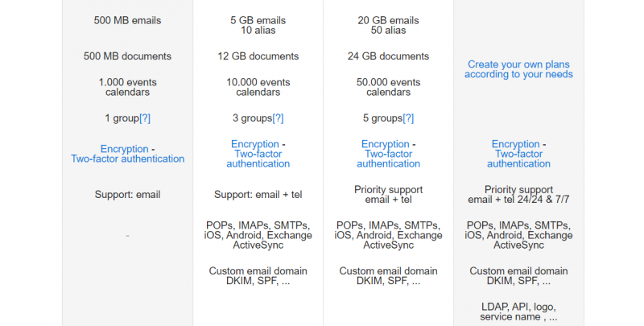
Task: Click the "24 GB documents" text
Action: click(x=388, y=56)
